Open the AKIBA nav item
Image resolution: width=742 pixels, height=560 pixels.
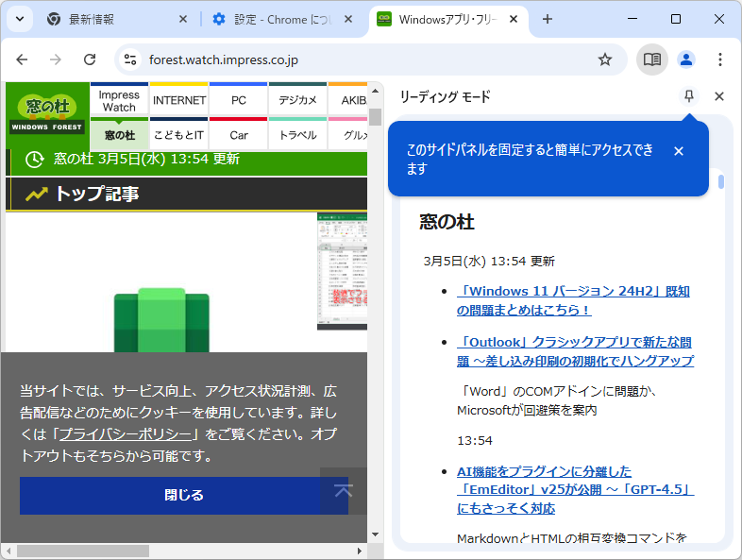[x=348, y=99]
